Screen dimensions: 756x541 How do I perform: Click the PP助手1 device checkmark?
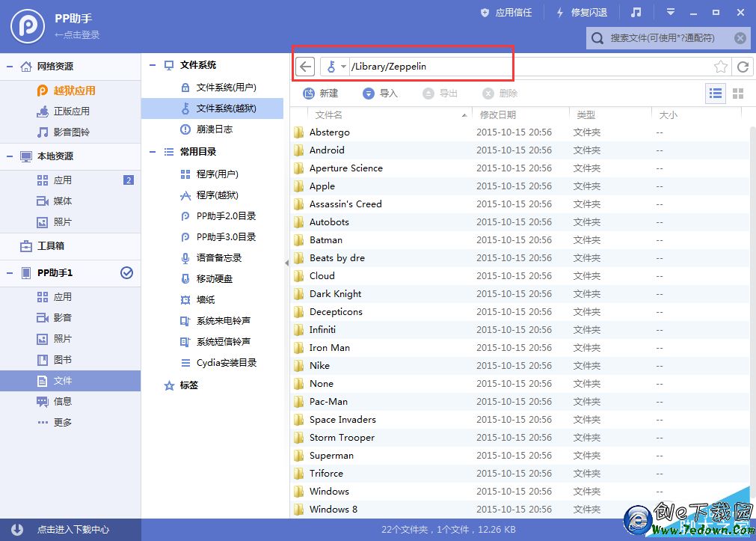pos(127,272)
